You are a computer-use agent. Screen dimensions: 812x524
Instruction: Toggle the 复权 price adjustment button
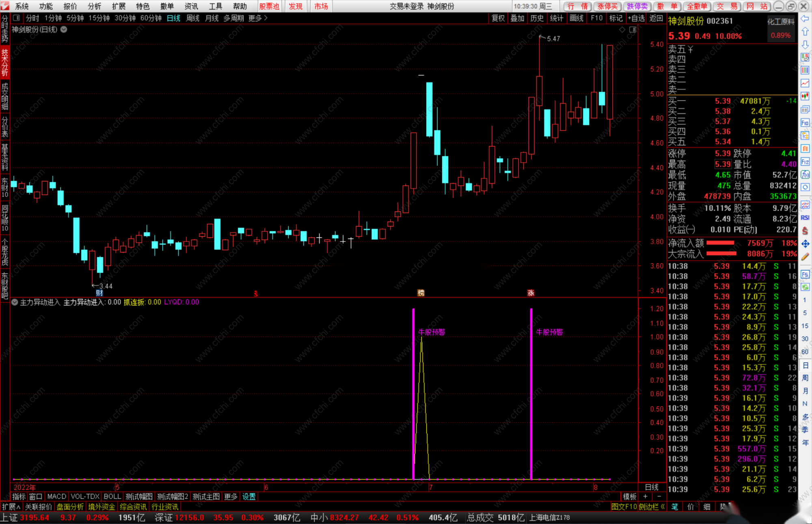click(498, 18)
